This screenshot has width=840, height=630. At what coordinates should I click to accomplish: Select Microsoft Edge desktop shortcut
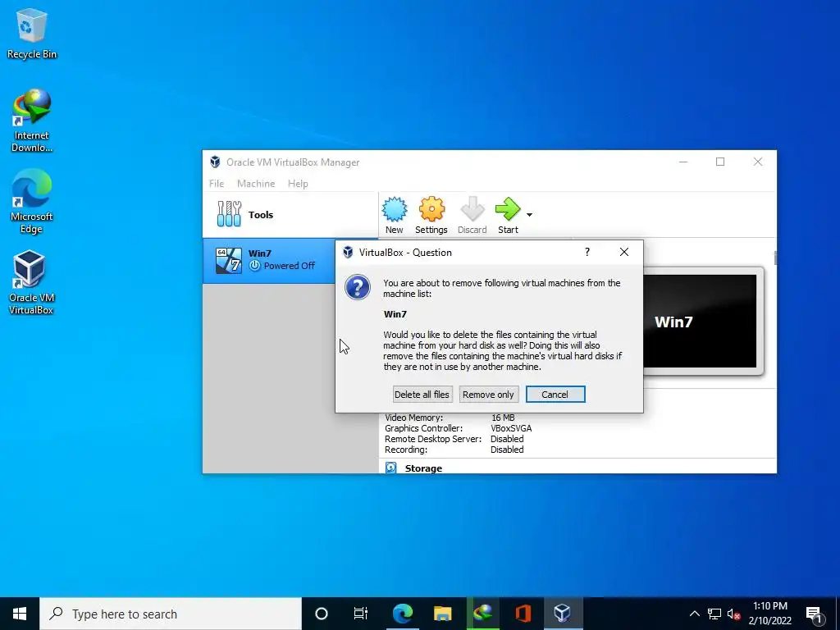(32, 202)
